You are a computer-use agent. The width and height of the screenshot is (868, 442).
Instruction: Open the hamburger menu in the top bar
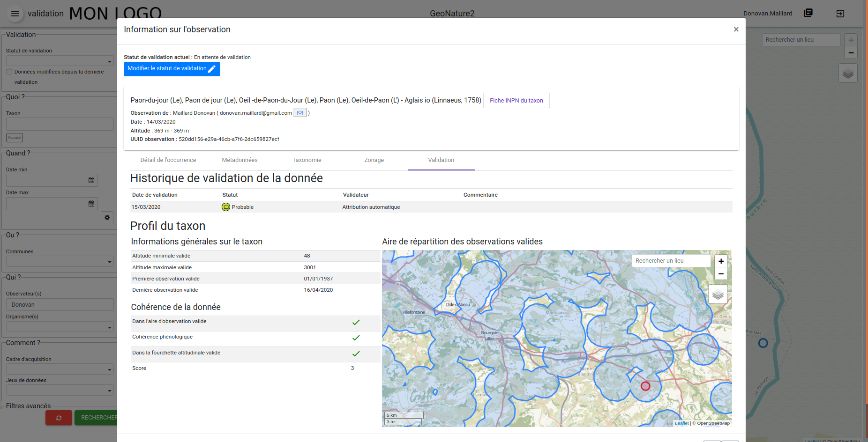15,14
